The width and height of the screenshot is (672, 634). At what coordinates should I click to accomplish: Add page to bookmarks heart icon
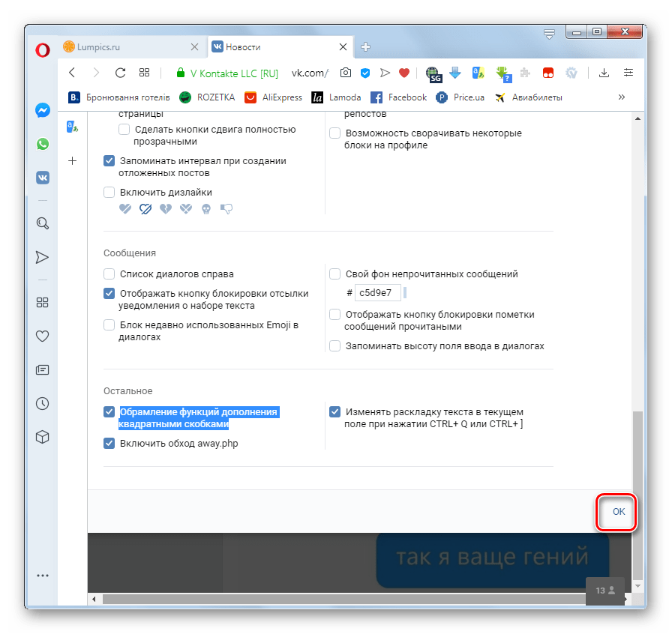click(404, 73)
